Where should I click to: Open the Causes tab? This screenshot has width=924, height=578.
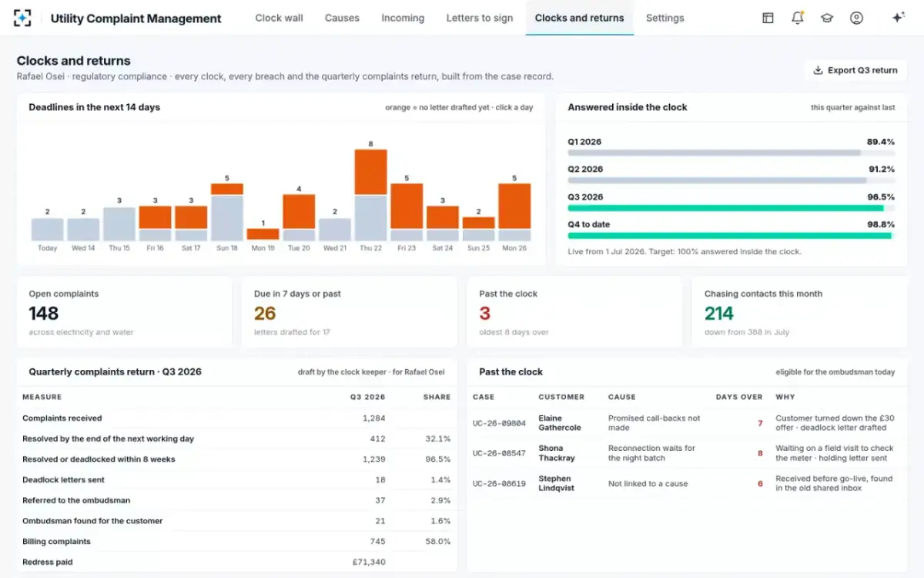[x=342, y=18]
